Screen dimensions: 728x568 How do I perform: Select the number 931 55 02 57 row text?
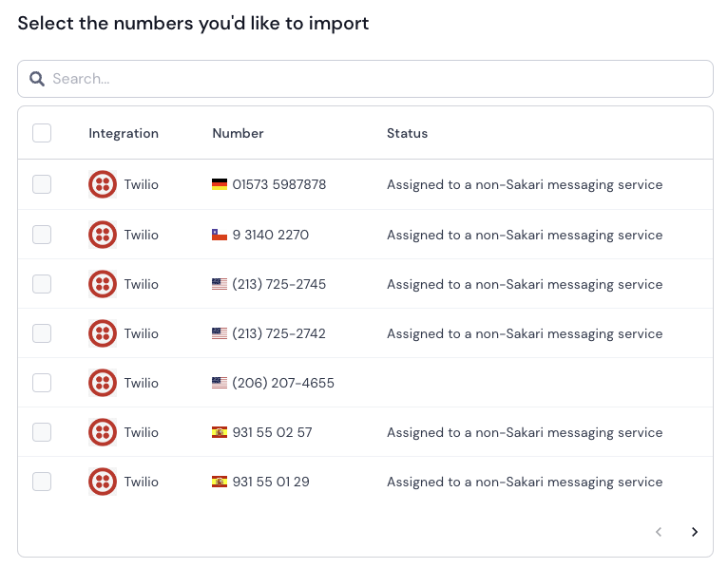tap(272, 432)
